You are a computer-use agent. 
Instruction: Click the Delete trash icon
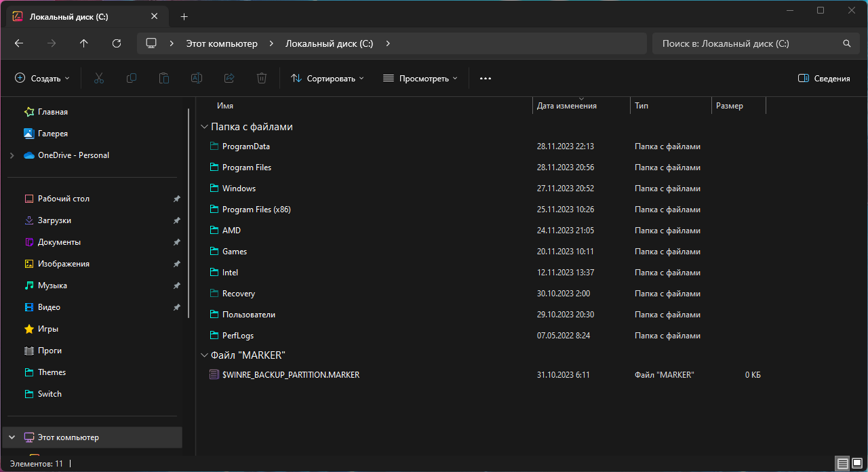[x=262, y=79]
